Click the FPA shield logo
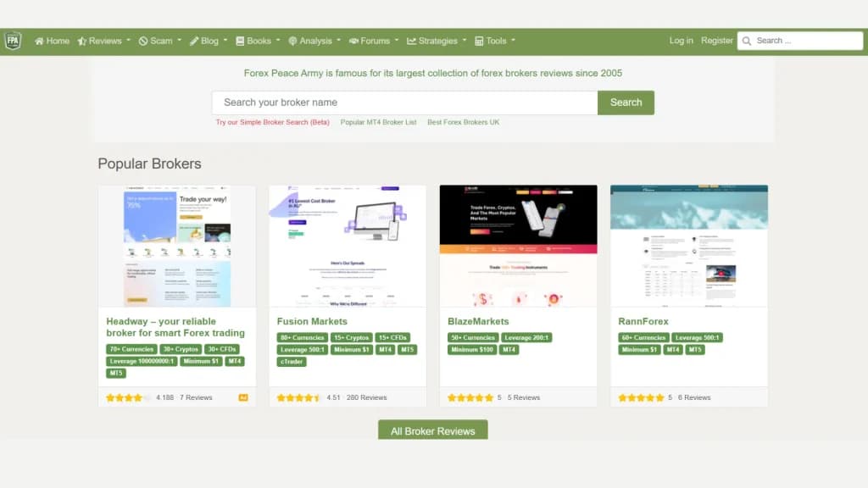The height and width of the screenshot is (488, 868). [x=13, y=41]
